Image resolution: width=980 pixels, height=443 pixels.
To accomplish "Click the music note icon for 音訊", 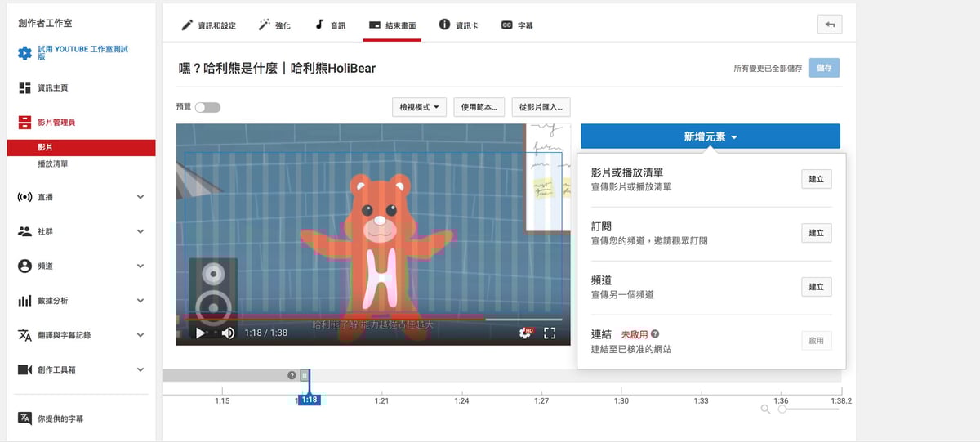I will 319,25.
